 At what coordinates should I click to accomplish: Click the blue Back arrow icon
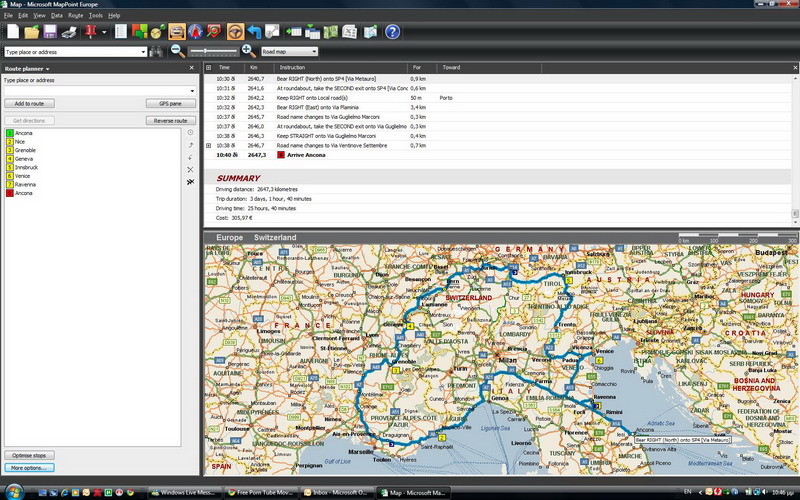point(253,32)
